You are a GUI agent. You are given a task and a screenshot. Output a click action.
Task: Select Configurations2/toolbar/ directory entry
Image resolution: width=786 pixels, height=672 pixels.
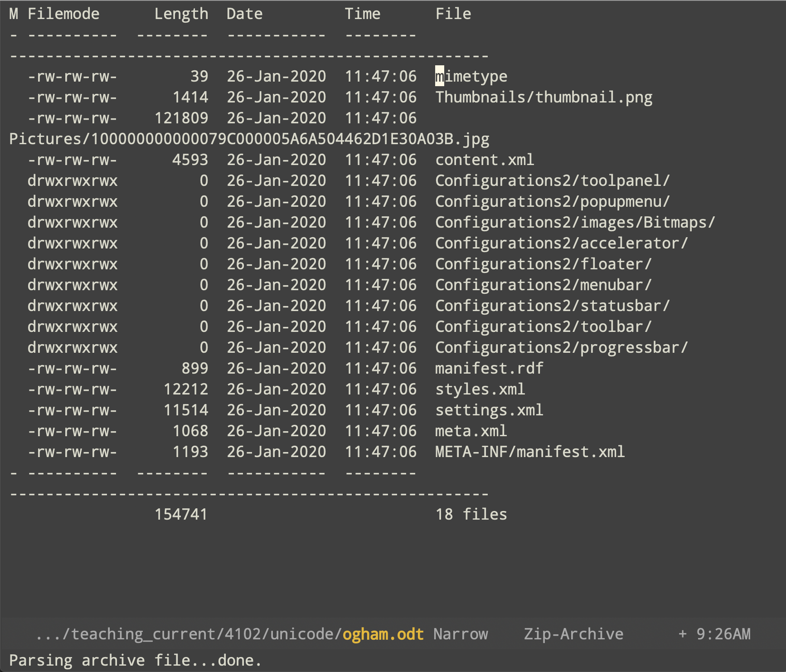tap(543, 326)
